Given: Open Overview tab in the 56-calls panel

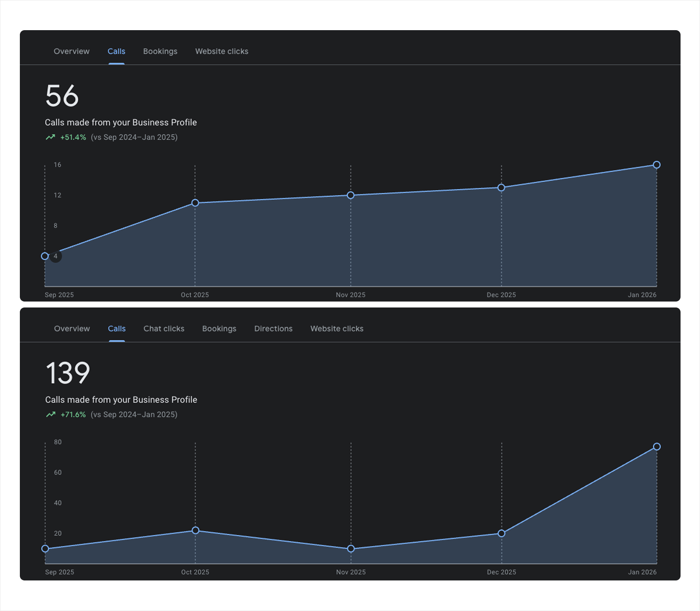Looking at the screenshot, I should click(71, 51).
